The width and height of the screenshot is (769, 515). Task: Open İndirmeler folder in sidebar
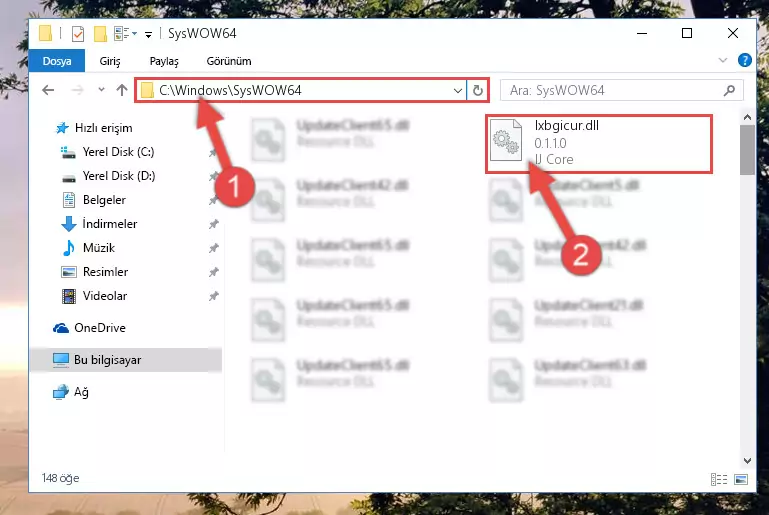click(99, 224)
